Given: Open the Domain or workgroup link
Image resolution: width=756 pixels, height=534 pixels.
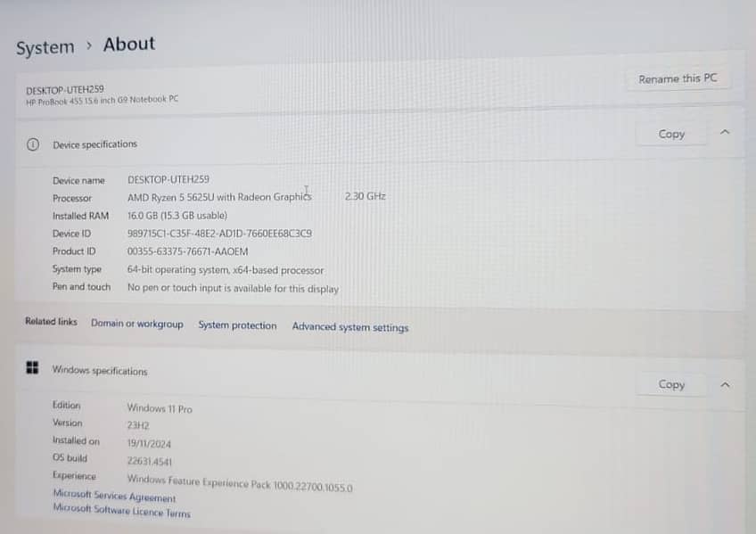Looking at the screenshot, I should tap(136, 325).
